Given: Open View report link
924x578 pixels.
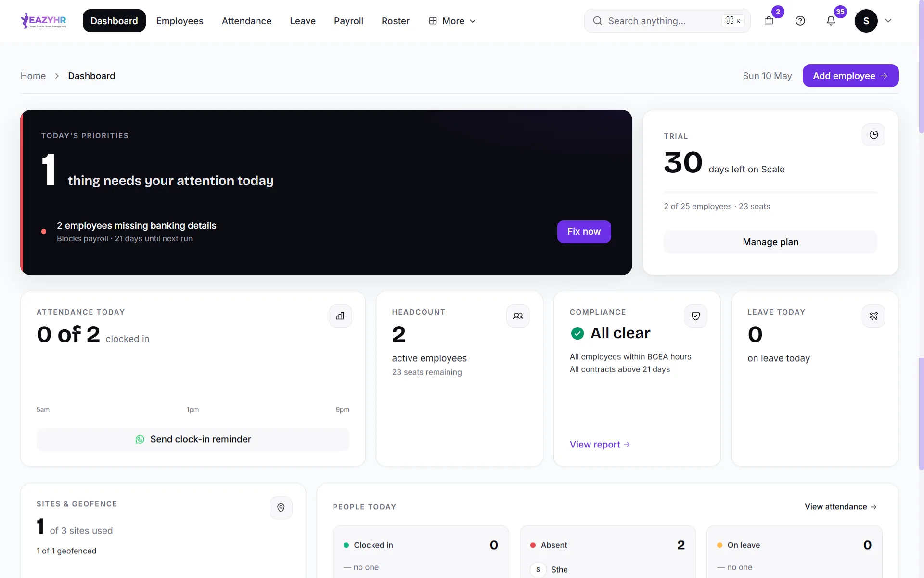Looking at the screenshot, I should coord(600,445).
